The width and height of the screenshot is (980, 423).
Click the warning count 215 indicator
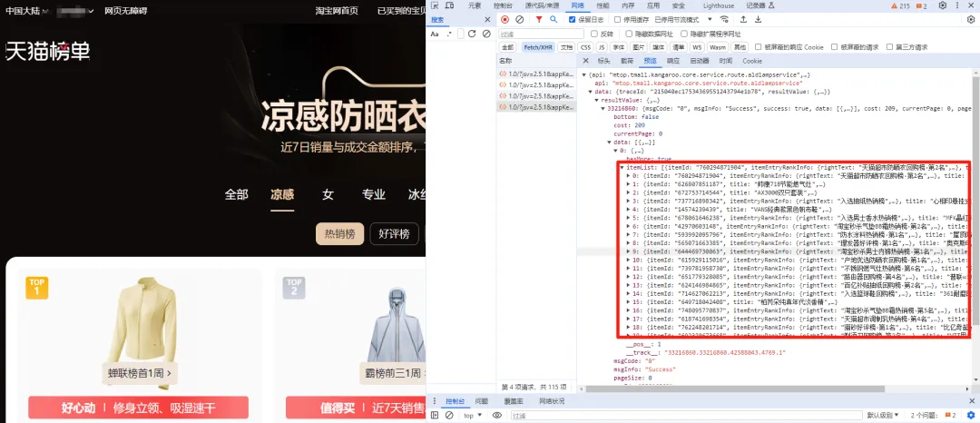pyautogui.click(x=901, y=5)
